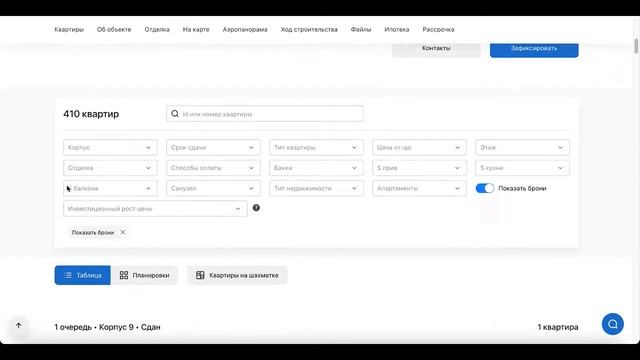Open the 'S прив' dropdown
This screenshot has width=640, height=360.
[419, 168]
